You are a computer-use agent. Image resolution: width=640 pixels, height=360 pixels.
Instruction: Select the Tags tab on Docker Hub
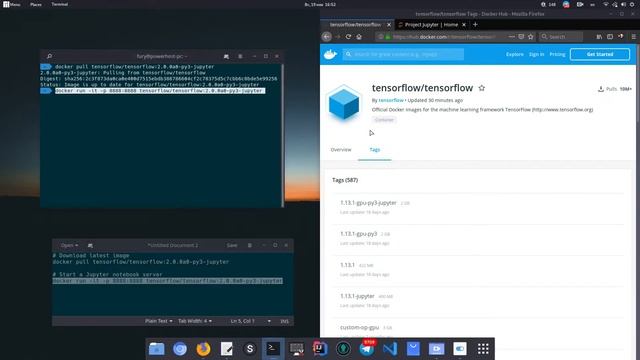(x=375, y=150)
